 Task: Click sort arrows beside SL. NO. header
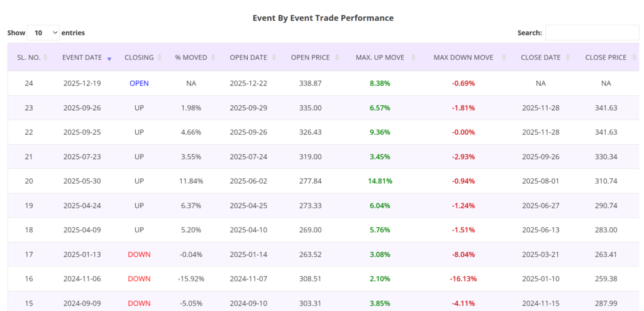(48, 57)
